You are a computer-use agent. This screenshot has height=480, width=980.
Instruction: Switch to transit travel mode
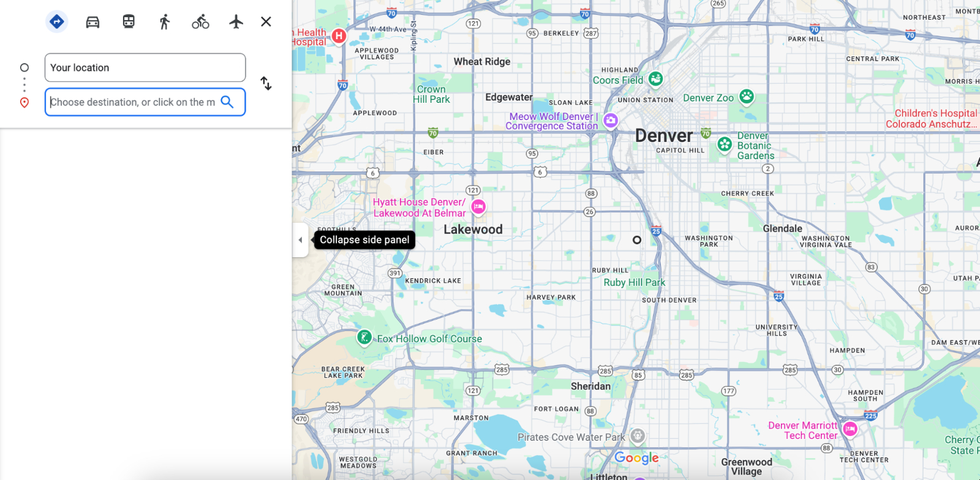coord(129,22)
